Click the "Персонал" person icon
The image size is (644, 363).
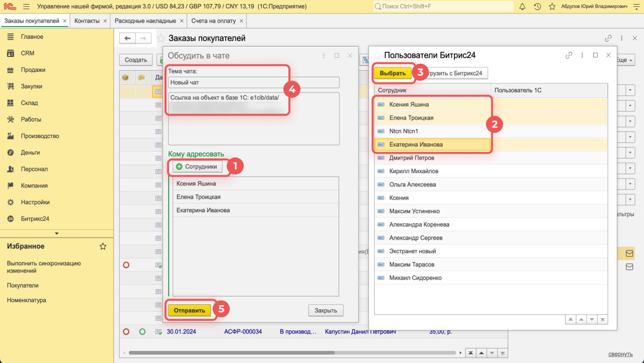coord(11,169)
